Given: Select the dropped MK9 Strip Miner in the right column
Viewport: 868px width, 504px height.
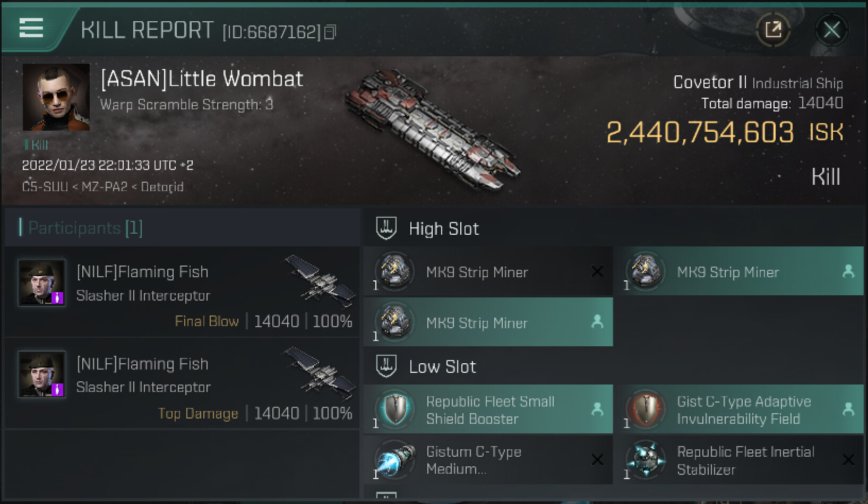Looking at the screenshot, I should pos(738,272).
